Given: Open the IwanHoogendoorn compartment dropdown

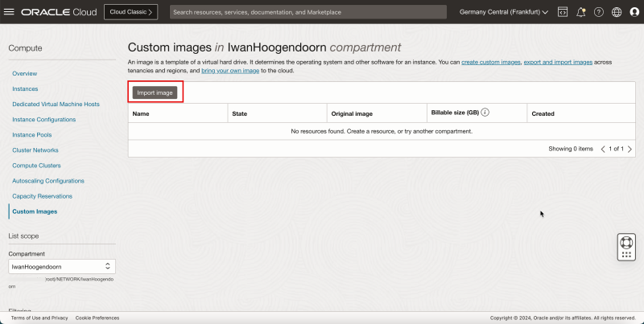Looking at the screenshot, I should point(62,266).
